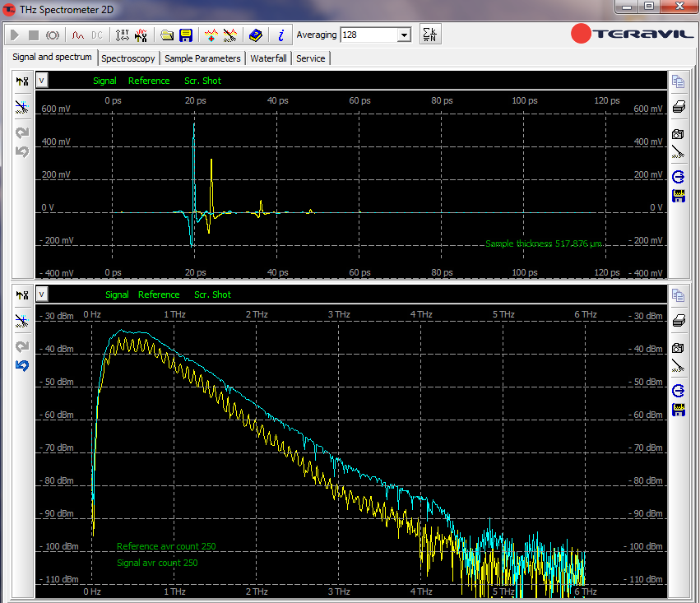
Task: Click the open folder icon in toolbar
Action: [x=167, y=35]
